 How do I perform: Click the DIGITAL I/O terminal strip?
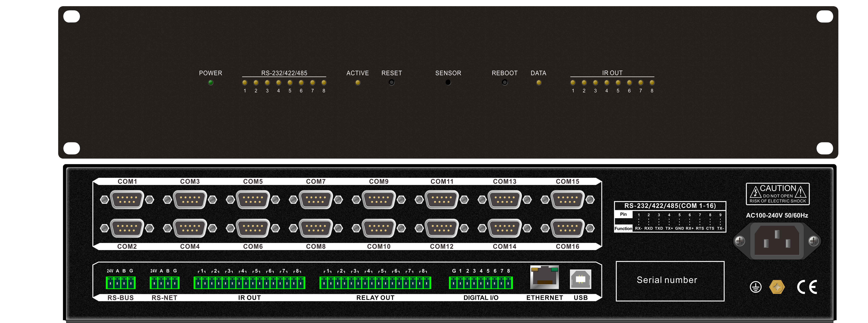(481, 283)
